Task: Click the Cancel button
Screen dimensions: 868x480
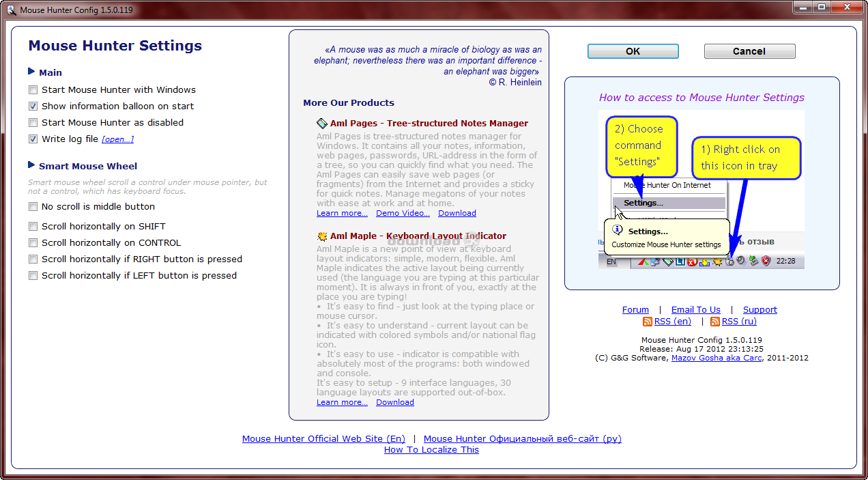Action: (749, 51)
